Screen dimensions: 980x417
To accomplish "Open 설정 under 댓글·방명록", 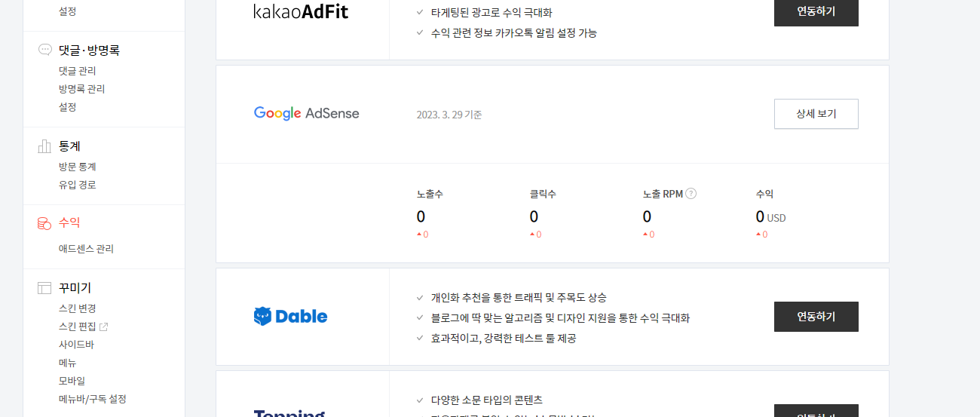I will [x=67, y=107].
